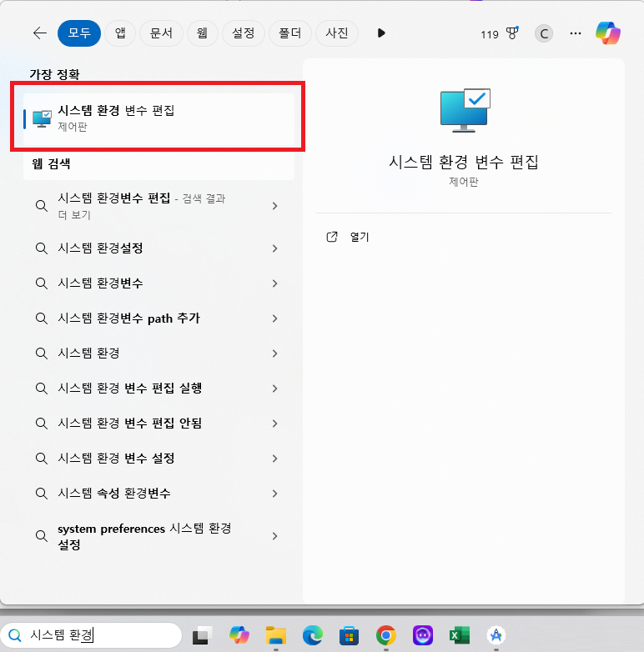The width and height of the screenshot is (644, 652).
Task: Expand the chevron for 시스템 속성 환경변수
Action: click(274, 493)
